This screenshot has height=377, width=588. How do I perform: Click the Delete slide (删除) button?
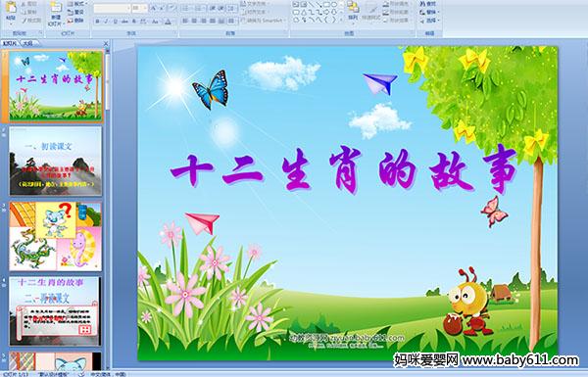tap(75, 21)
